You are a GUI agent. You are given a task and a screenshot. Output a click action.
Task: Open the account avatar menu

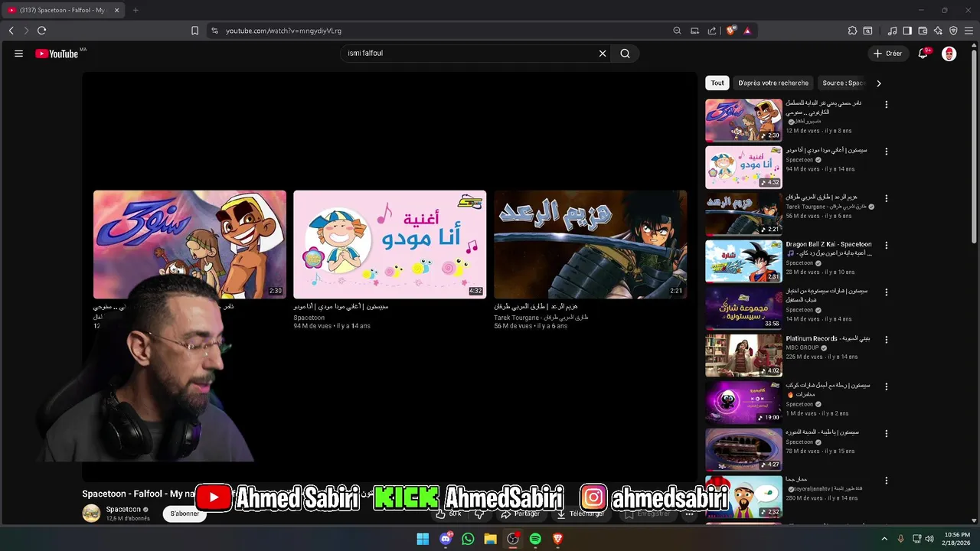(x=949, y=54)
